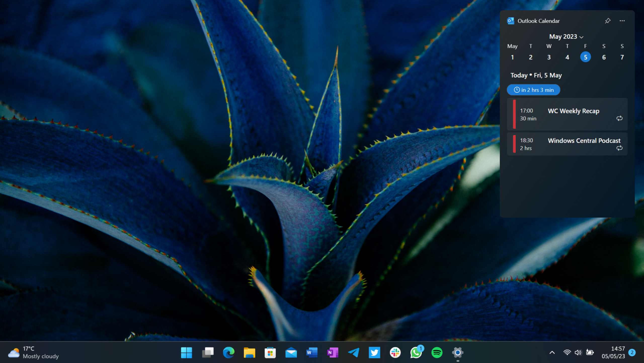Screen dimensions: 644x363
Task: Open the Start menu
Action: 186,353
